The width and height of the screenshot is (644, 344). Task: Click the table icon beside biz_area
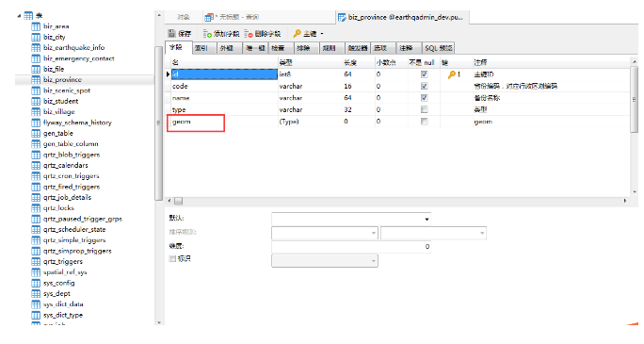pos(36,26)
